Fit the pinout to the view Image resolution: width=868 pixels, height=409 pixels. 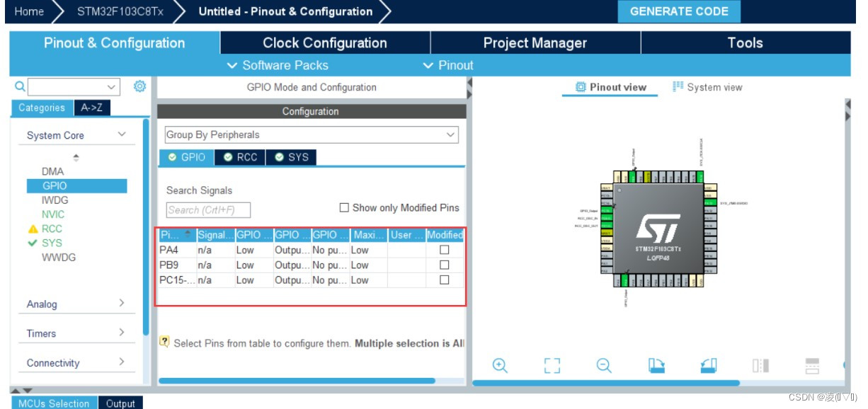tap(552, 365)
